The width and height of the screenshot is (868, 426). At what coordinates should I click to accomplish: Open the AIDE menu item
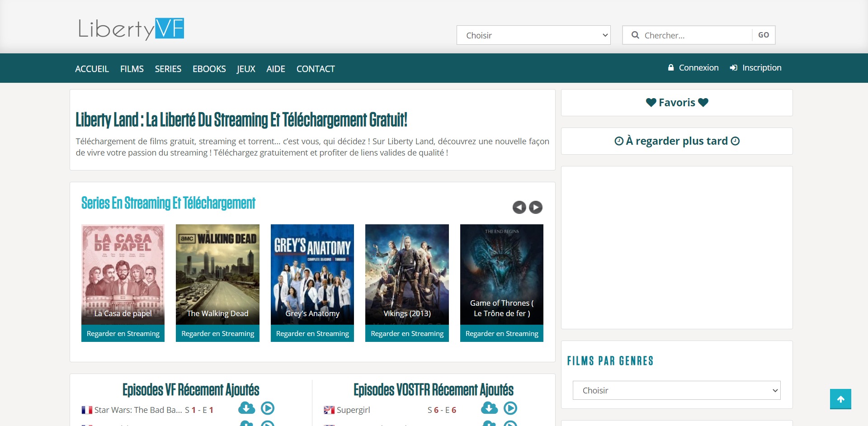tap(276, 69)
